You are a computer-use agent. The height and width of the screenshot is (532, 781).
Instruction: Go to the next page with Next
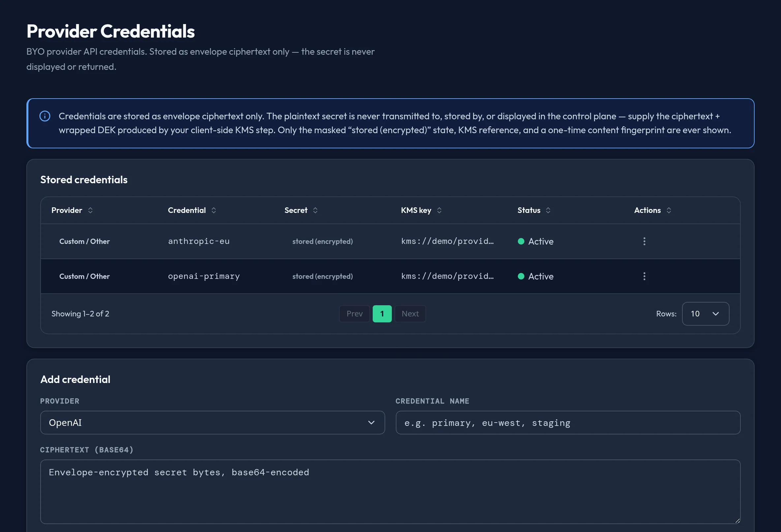(410, 314)
